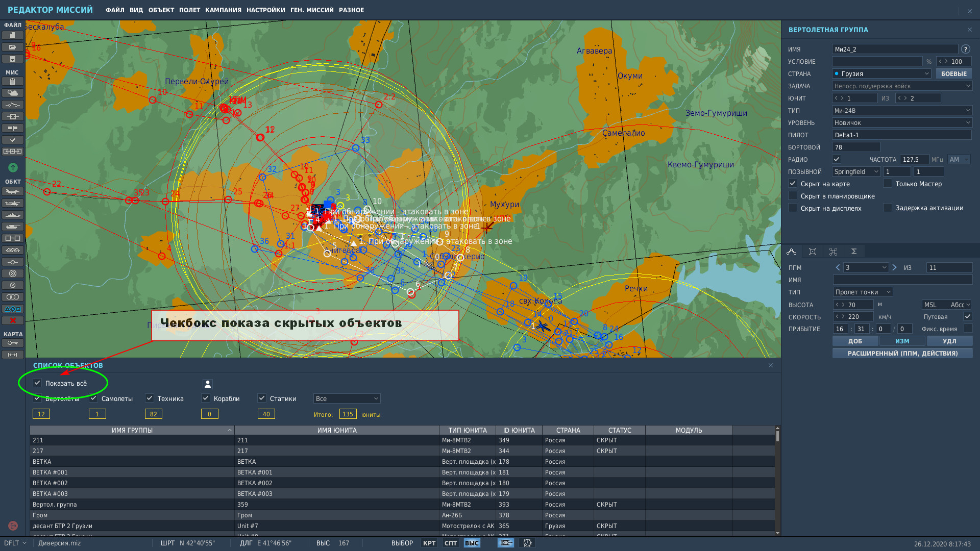Screen dimensions: 980x551
Task: Open the Настройки menu
Action: (x=265, y=10)
